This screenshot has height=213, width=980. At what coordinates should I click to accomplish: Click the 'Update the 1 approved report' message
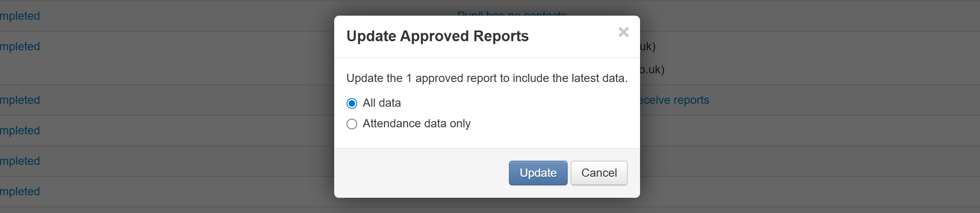487,78
